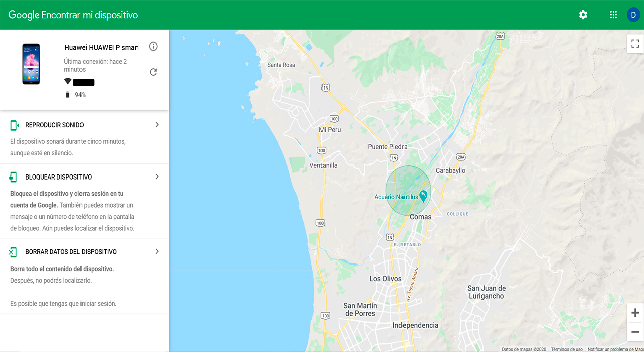This screenshot has width=644, height=352.
Task: Show device info for Huawei P smart
Action: click(153, 47)
